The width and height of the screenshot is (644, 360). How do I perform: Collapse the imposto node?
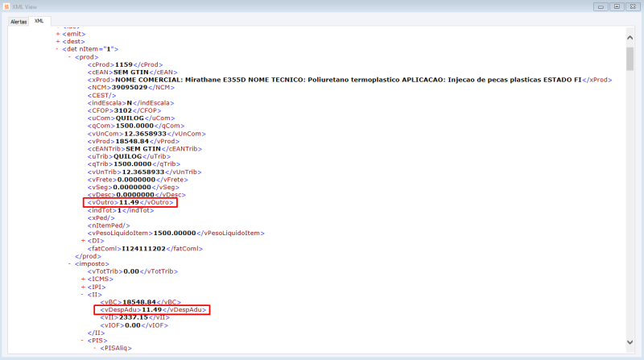70,264
